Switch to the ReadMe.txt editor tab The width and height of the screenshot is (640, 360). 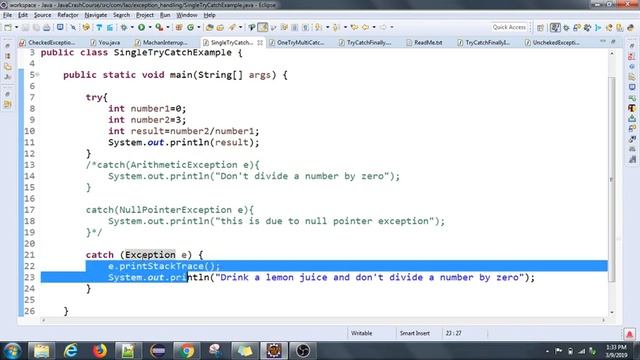click(x=424, y=42)
